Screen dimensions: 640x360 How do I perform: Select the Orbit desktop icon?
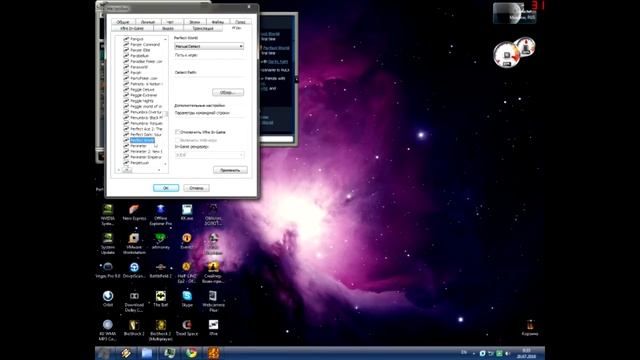[x=108, y=298]
